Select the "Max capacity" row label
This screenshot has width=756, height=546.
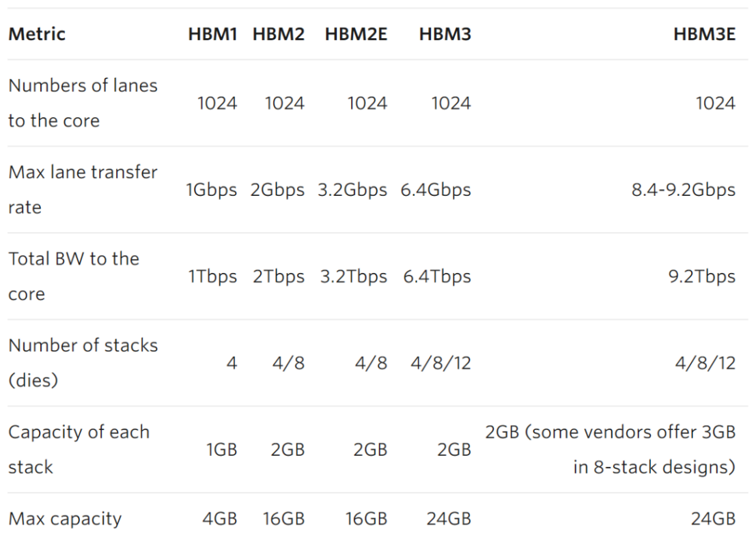click(65, 519)
